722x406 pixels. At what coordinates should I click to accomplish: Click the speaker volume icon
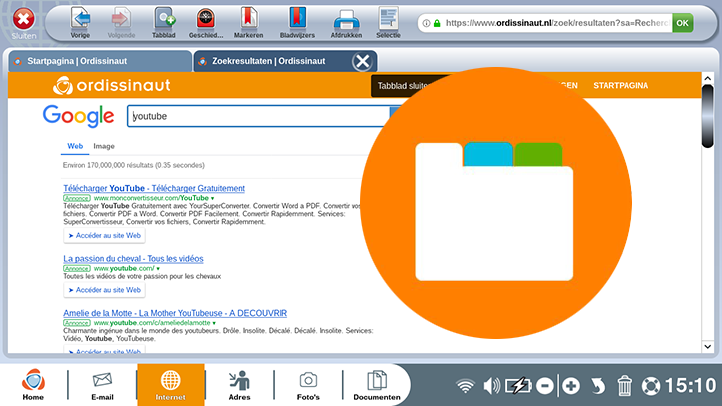491,386
